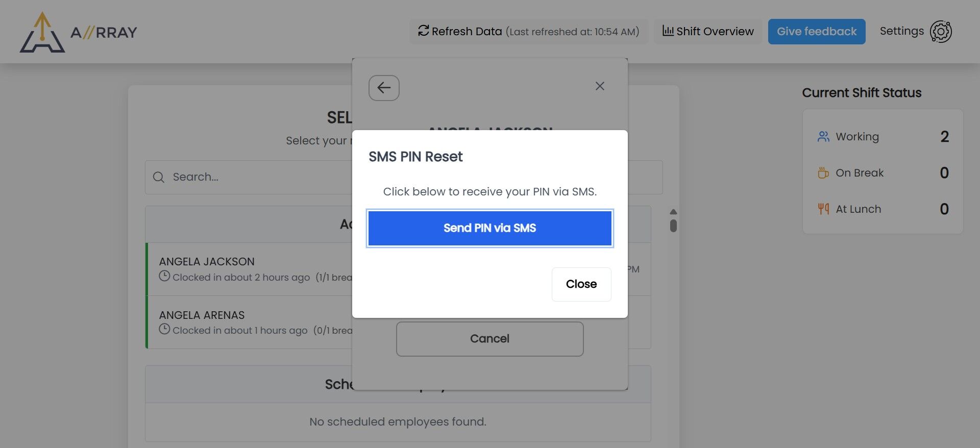Close the SMS PIN Reset dialog
The height and width of the screenshot is (448, 980).
pyautogui.click(x=581, y=284)
